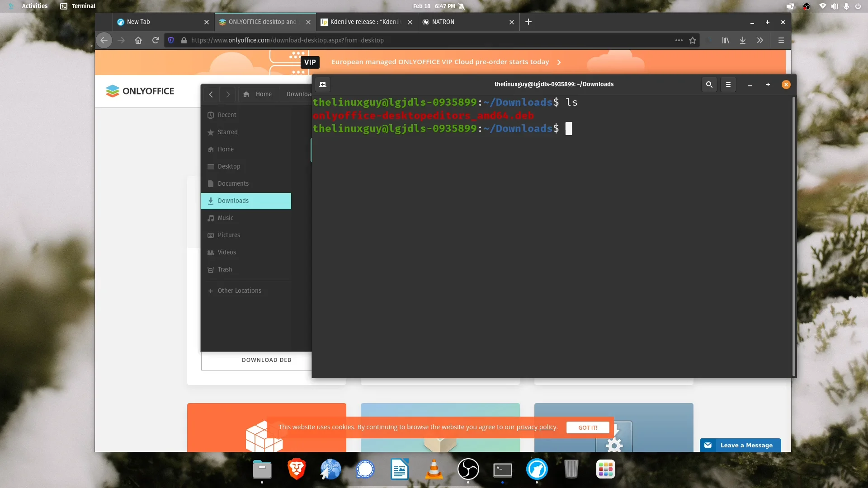
Task: Open Trash in file manager sidebar
Action: [x=246, y=270]
